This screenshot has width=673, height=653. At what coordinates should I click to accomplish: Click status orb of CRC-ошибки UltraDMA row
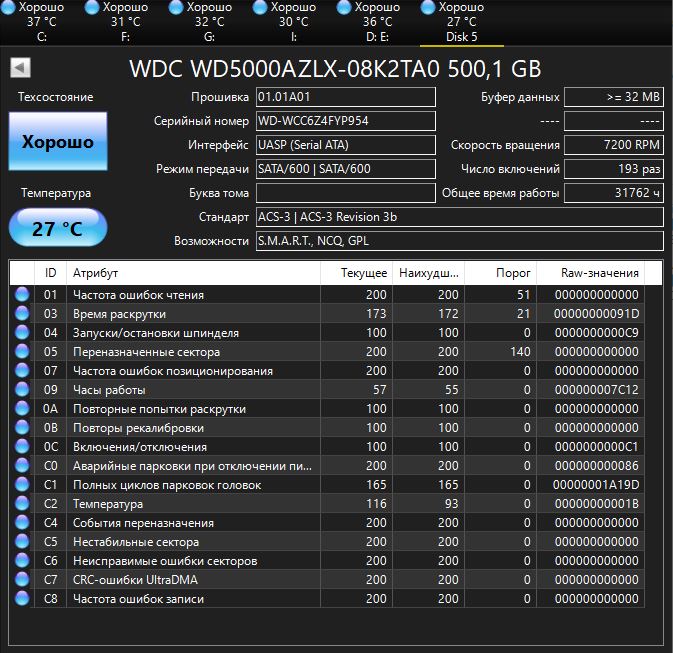[x=22, y=580]
